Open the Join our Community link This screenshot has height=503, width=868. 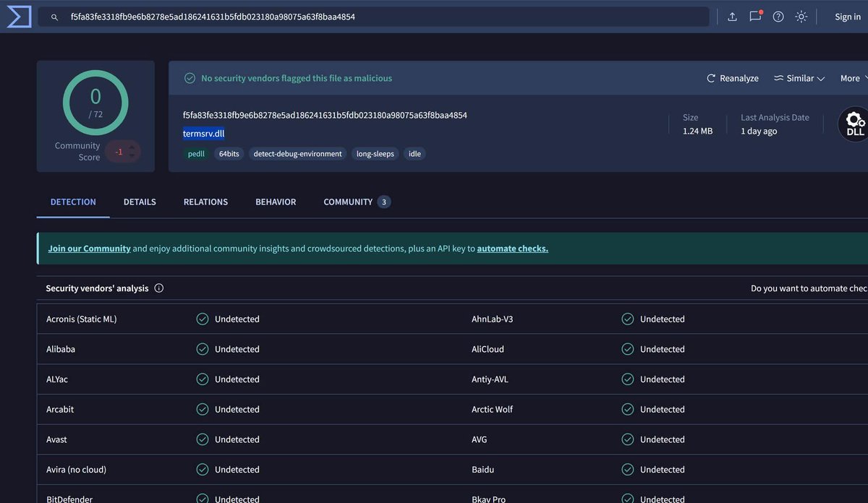coord(89,249)
